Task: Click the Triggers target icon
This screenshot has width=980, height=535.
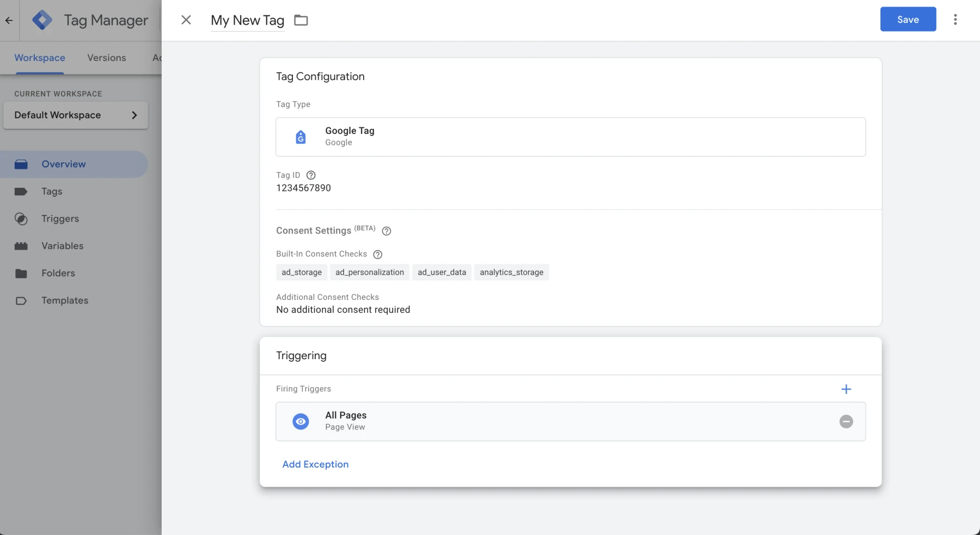Action: tap(21, 219)
